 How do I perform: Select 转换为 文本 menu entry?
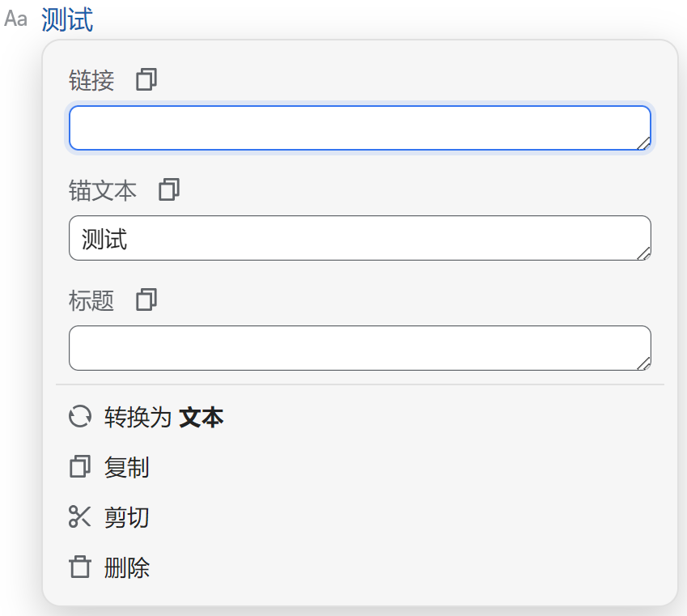(163, 418)
